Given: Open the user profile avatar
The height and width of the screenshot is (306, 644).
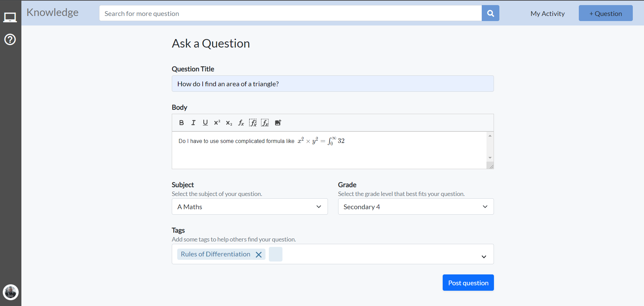Looking at the screenshot, I should pos(11,292).
